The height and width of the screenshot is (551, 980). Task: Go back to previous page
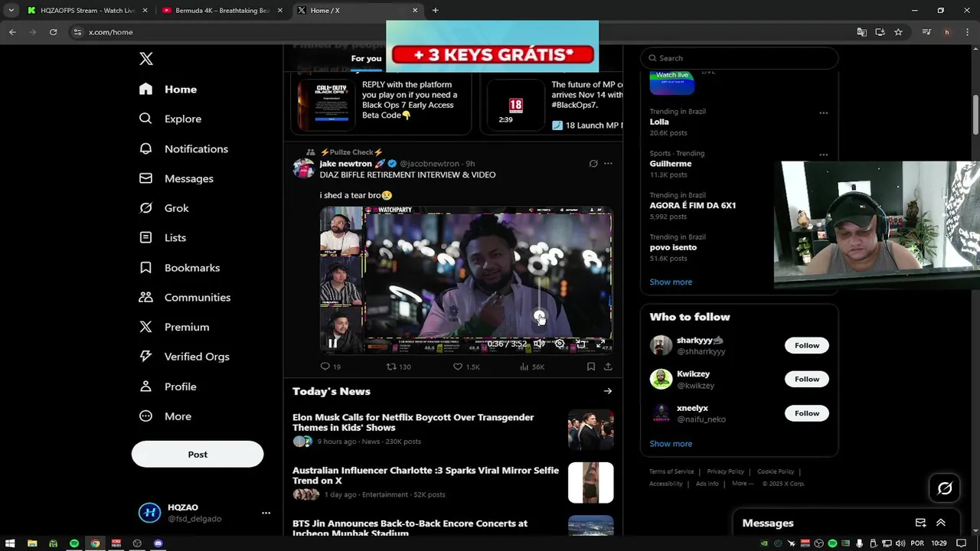[x=12, y=32]
